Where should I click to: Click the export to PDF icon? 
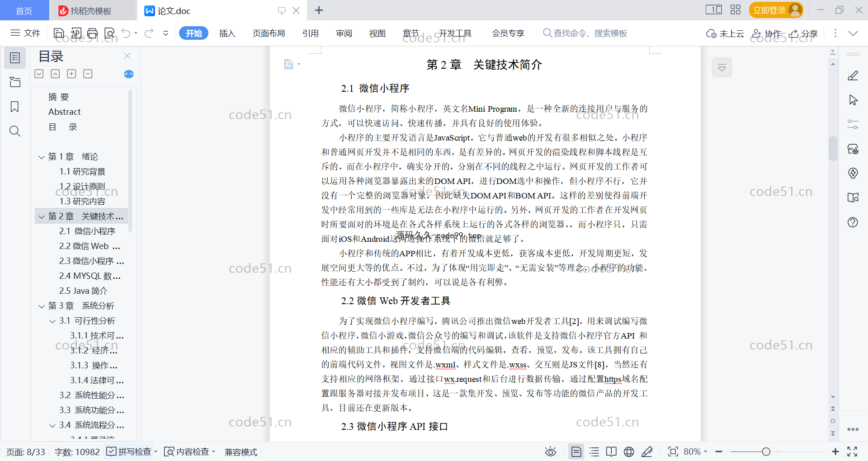tap(76, 33)
